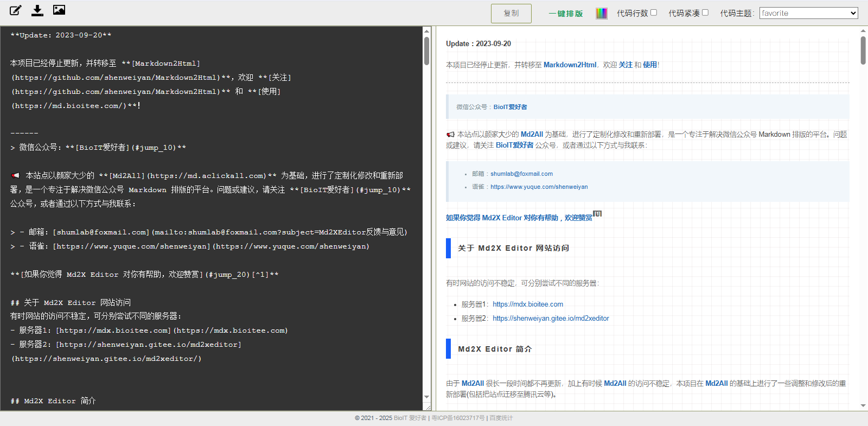Viewport: 868px width, 426px height.
Task: Click footnote marker [1] after 欢迎赞赏
Action: 597,214
